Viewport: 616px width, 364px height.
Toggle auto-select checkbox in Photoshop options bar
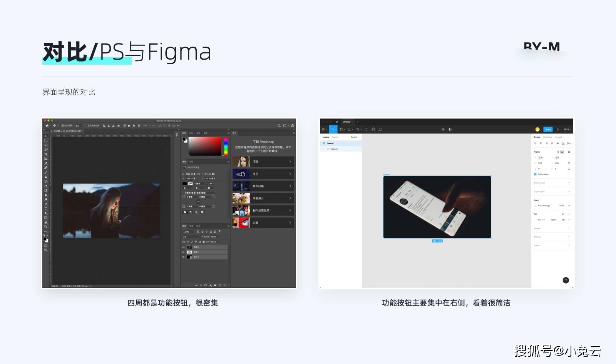[63, 125]
